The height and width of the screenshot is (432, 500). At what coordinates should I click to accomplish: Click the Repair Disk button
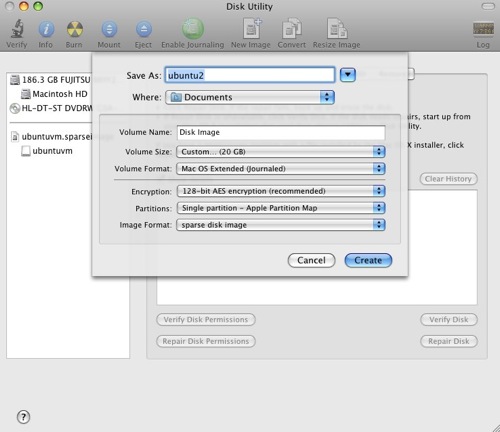coord(449,341)
